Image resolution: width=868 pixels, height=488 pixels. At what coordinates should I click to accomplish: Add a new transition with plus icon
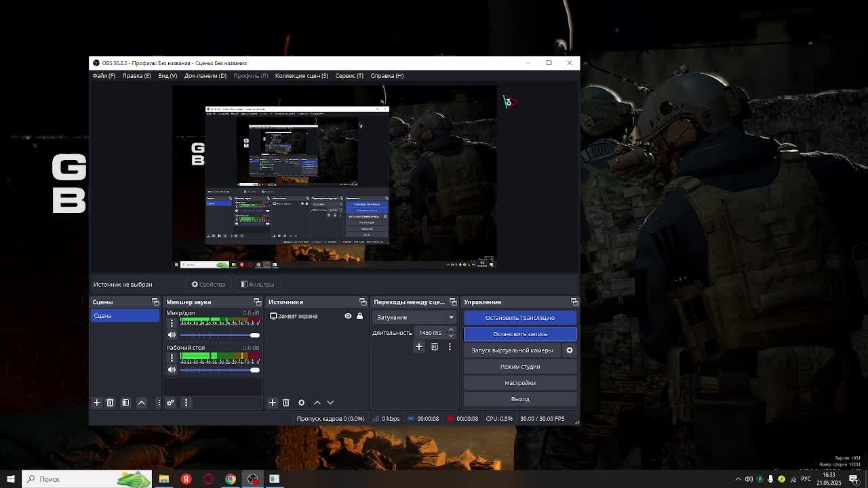419,346
